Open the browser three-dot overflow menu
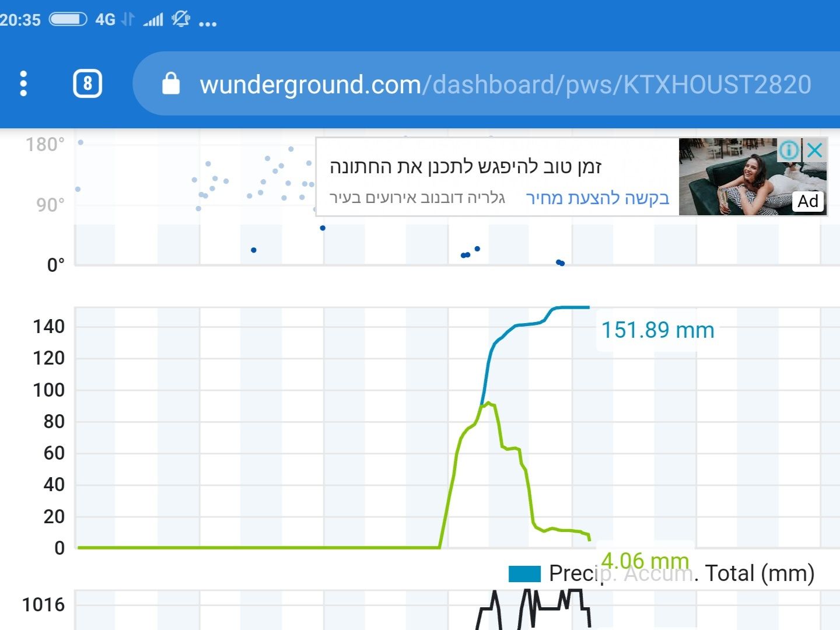The image size is (840, 630). [x=23, y=84]
